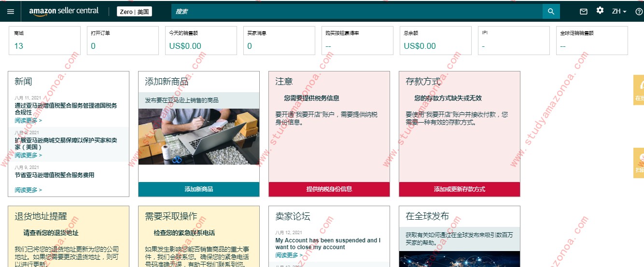Open the hamburger navigation menu

[11, 11]
